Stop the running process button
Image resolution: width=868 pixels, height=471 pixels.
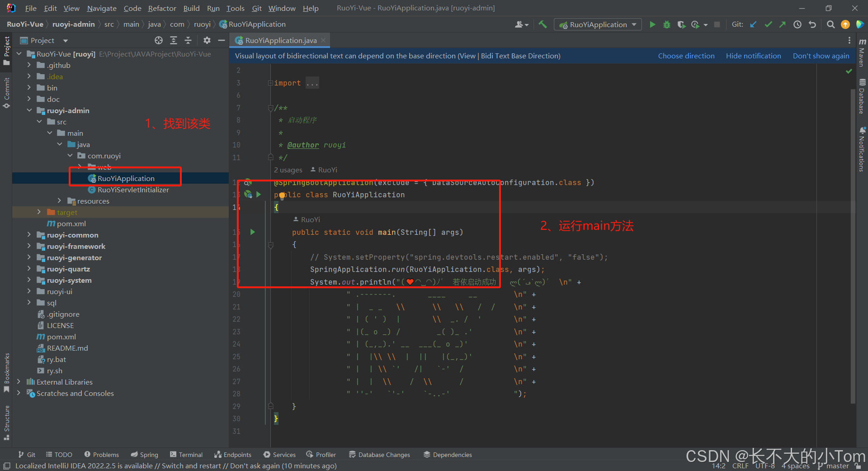click(x=717, y=24)
